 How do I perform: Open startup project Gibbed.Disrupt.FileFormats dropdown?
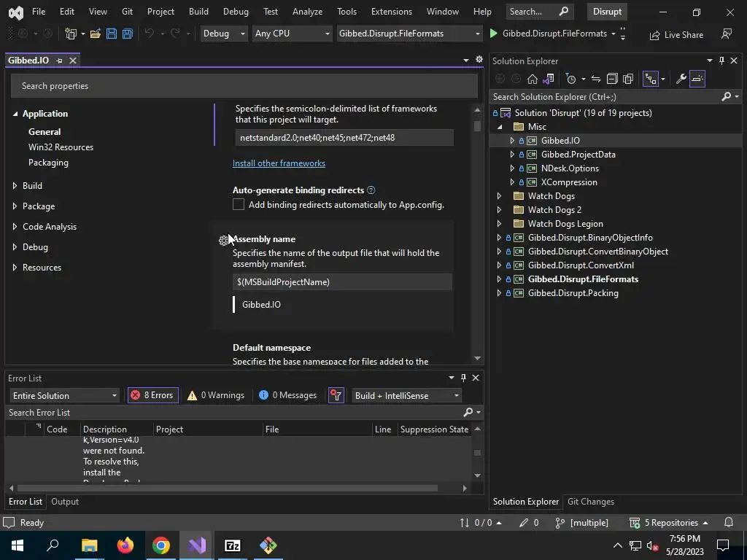(409, 34)
